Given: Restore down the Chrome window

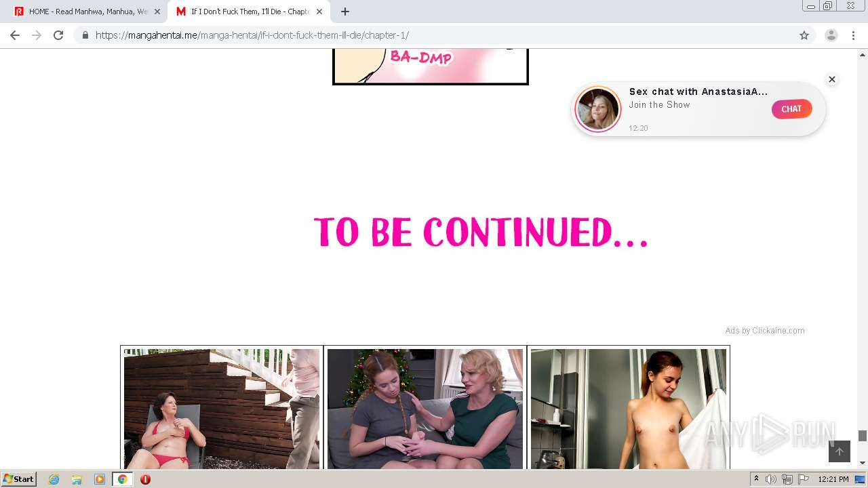Looking at the screenshot, I should pyautogui.click(x=827, y=5).
